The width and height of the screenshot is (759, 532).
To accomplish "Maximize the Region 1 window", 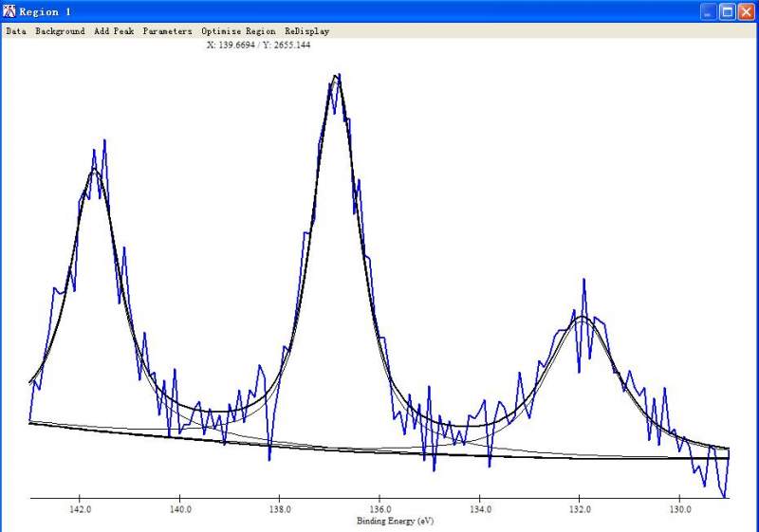I will click(x=727, y=11).
